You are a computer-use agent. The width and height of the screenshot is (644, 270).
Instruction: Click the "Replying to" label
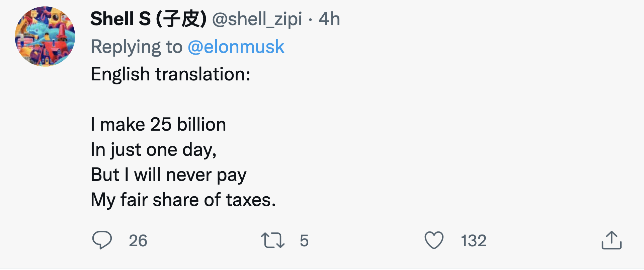coord(137,47)
